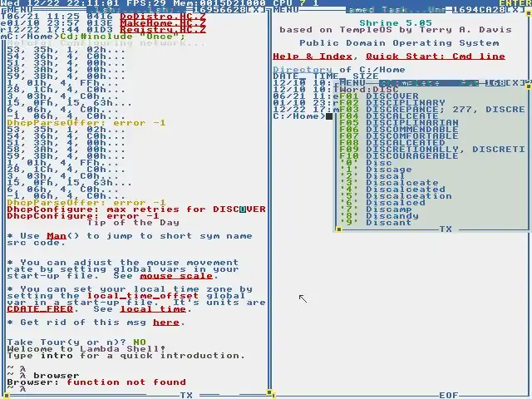Click the 'here' link to dismiss tips

click(166, 323)
